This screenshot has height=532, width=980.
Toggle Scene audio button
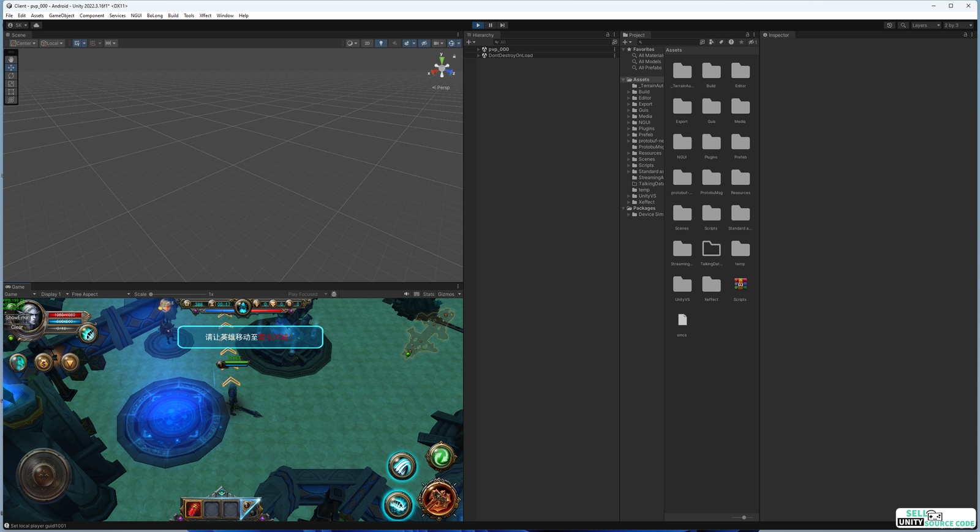pyautogui.click(x=395, y=43)
